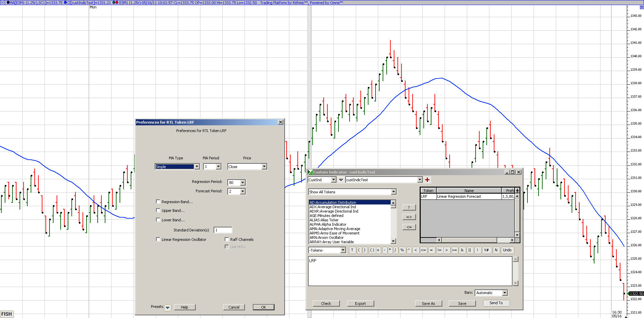Viewport: 644px width, 318px height.
Task: Click OK in LRF preferences dialog
Action: coord(263,307)
